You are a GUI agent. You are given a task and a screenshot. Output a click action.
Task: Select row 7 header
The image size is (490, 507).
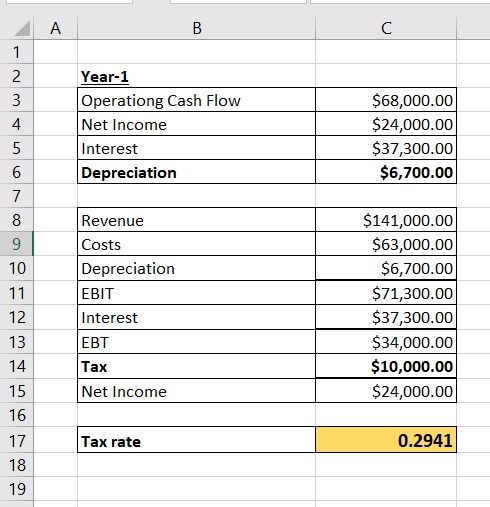[x=16, y=196]
